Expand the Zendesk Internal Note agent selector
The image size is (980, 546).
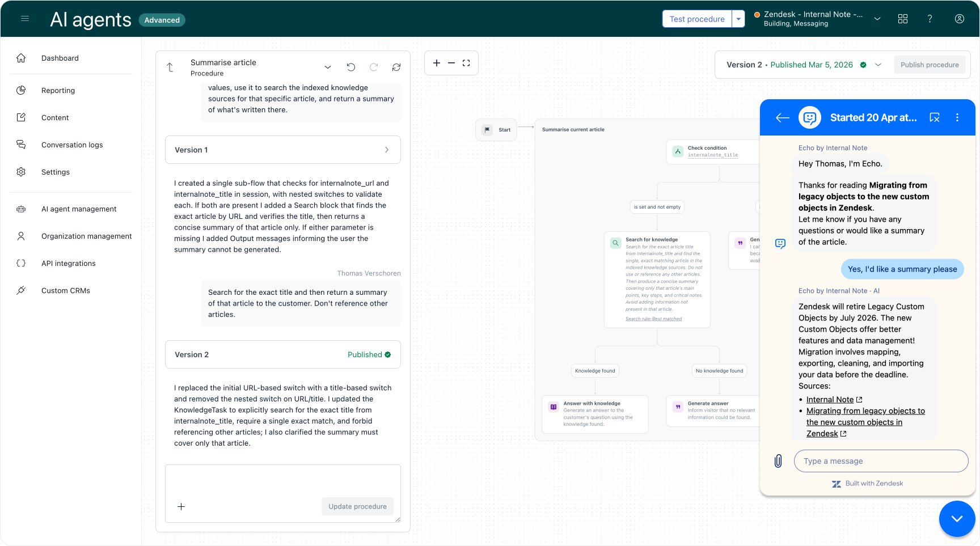pos(877,19)
